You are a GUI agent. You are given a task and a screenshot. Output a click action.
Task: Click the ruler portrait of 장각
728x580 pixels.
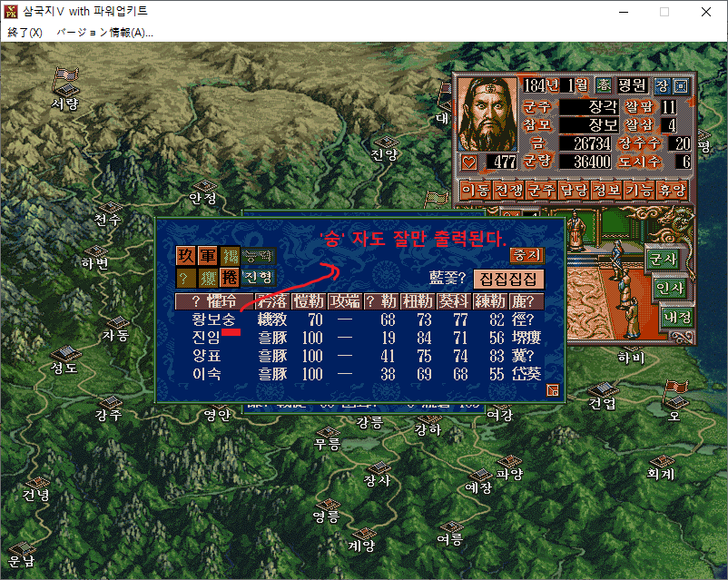tap(487, 114)
